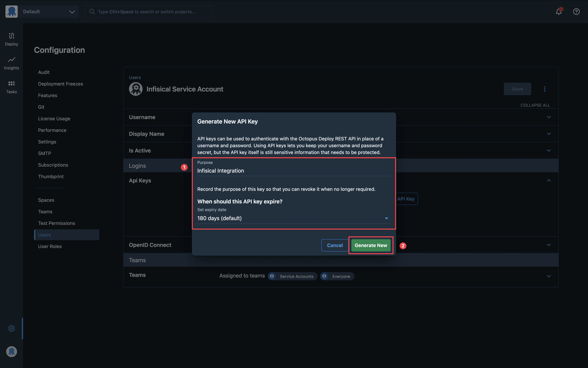Open notifications bell icon

pyautogui.click(x=559, y=11)
